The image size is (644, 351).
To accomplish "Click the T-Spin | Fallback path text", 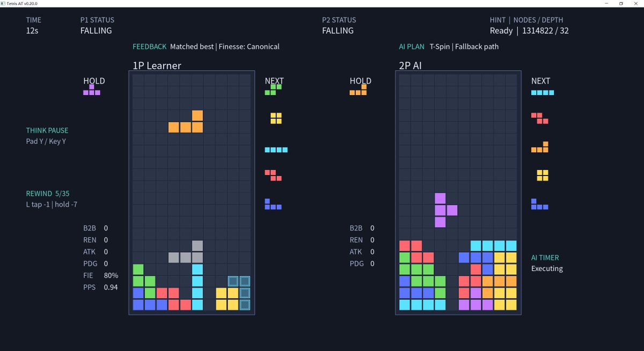I will [464, 47].
